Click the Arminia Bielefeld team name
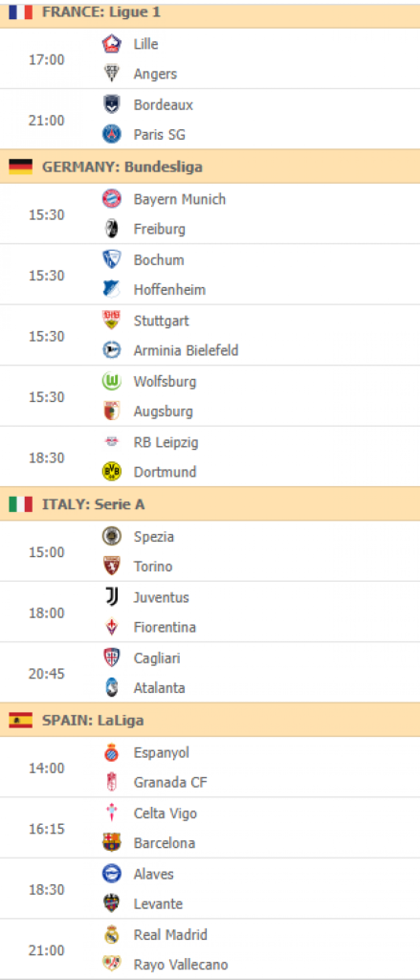This screenshot has height=980, width=420. [187, 350]
